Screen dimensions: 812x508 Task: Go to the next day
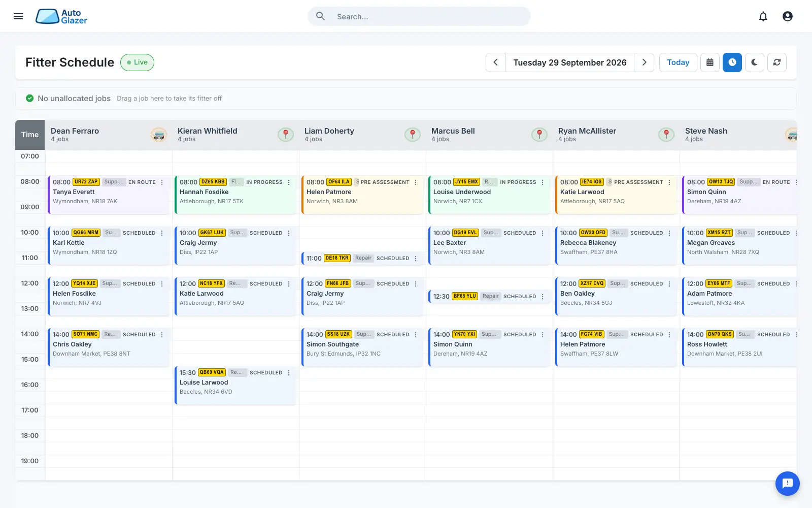pos(644,62)
